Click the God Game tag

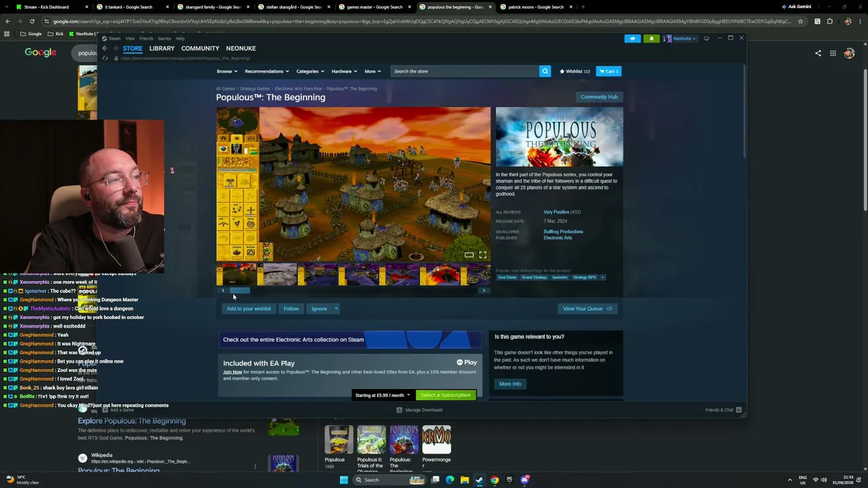507,277
